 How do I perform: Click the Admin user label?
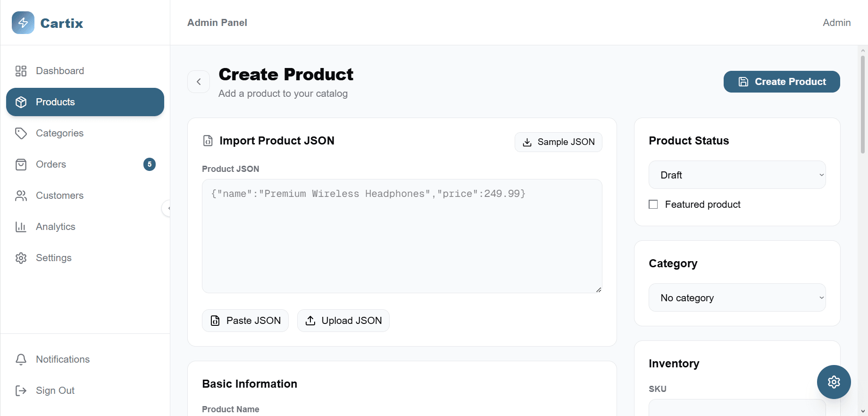[837, 23]
